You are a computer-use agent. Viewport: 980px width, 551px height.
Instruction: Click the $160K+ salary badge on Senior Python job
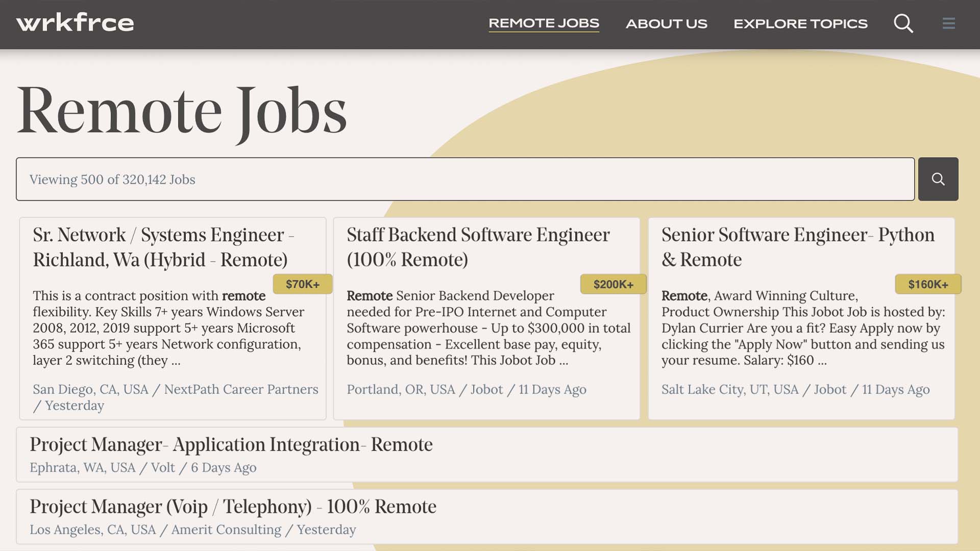pyautogui.click(x=928, y=283)
